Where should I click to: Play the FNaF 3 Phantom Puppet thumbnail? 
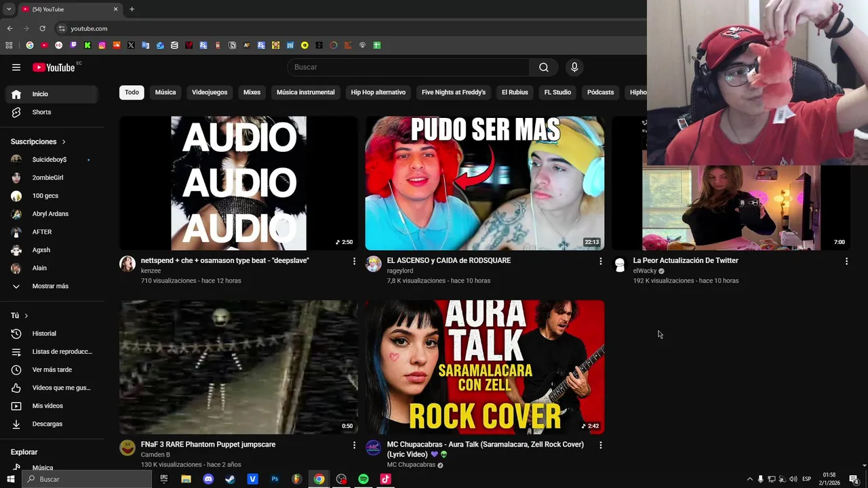coord(239,367)
